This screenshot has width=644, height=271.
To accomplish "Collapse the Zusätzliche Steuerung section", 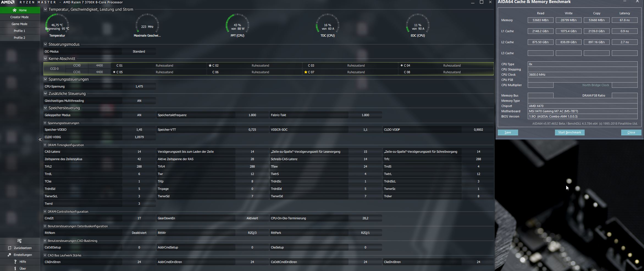I will click(x=45, y=94).
